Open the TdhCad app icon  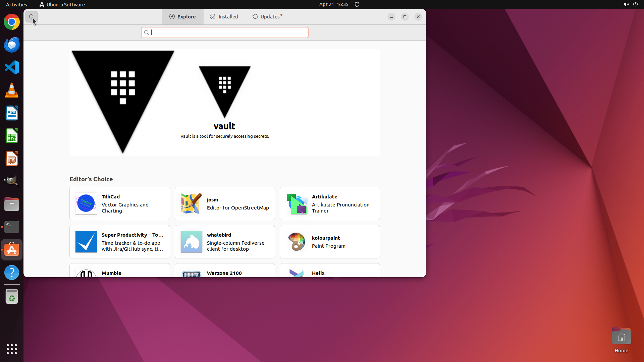[x=86, y=203]
